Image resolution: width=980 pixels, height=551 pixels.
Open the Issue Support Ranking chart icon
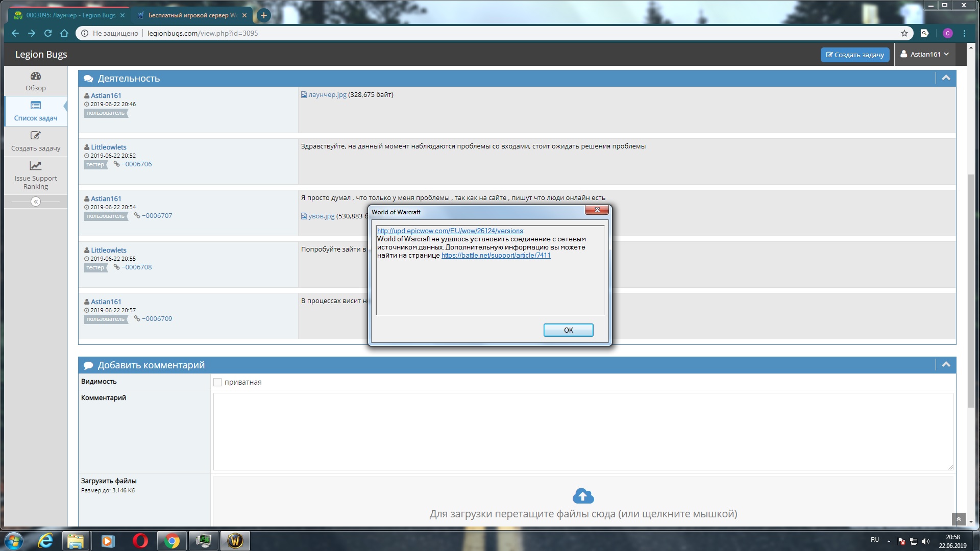click(36, 166)
